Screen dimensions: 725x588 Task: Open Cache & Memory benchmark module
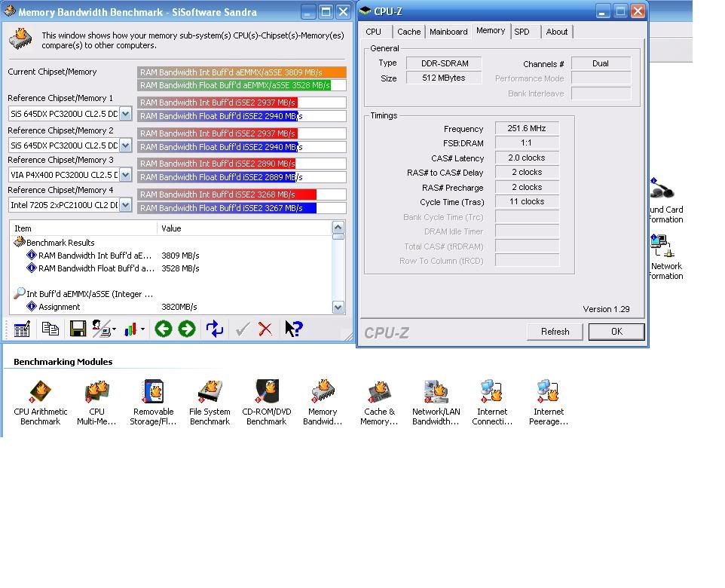[378, 403]
